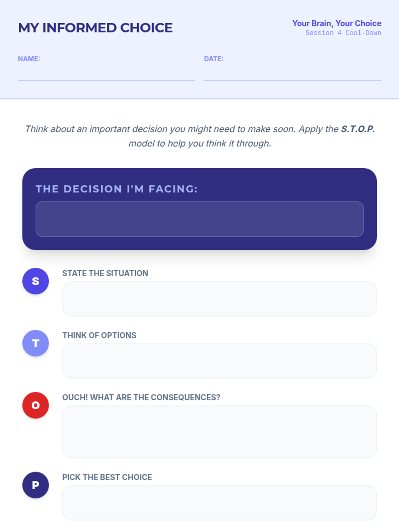
Task: Click the Think of Options label
Action: pyautogui.click(x=99, y=335)
